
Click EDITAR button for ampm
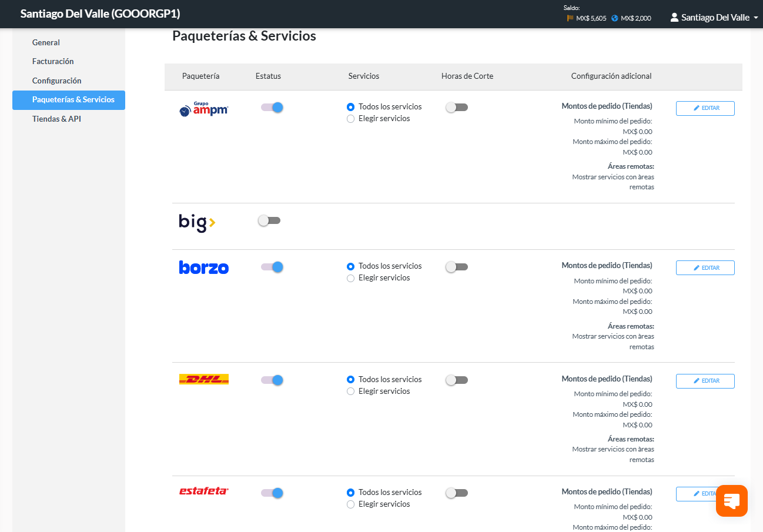point(705,108)
